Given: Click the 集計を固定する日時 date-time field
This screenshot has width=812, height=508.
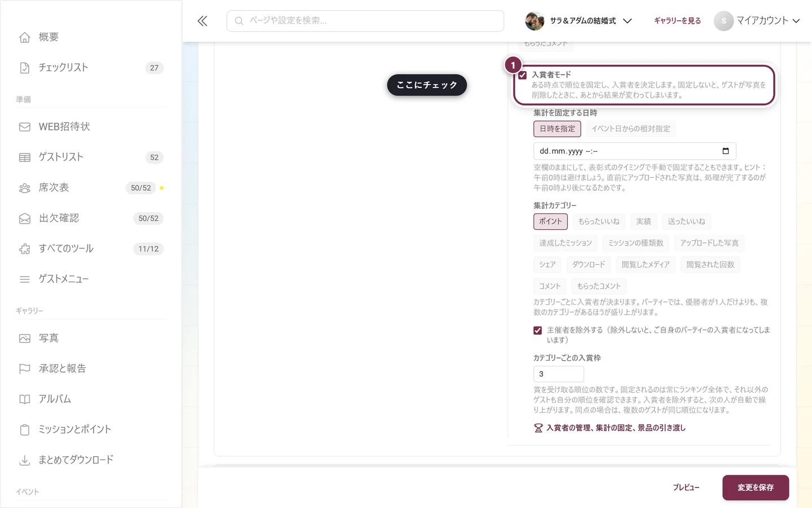Looking at the screenshot, I should (634, 151).
